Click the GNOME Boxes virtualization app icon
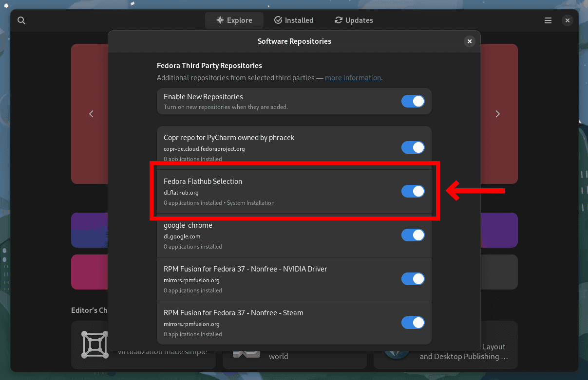 click(x=94, y=344)
